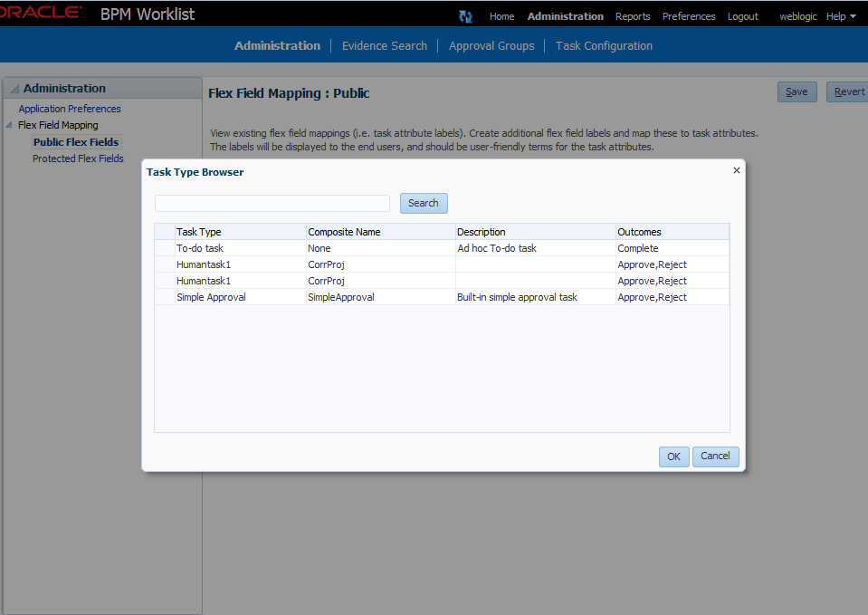Confirm with the OK button

tap(673, 456)
